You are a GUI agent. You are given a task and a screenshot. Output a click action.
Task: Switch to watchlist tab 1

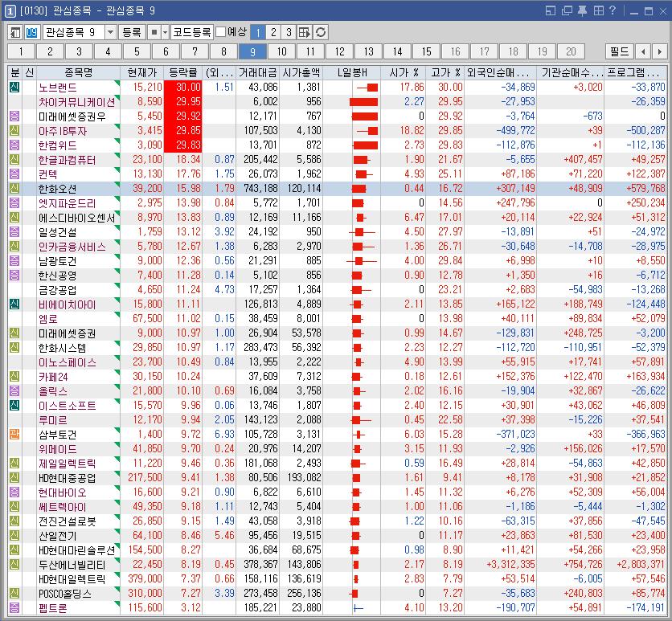pos(21,52)
